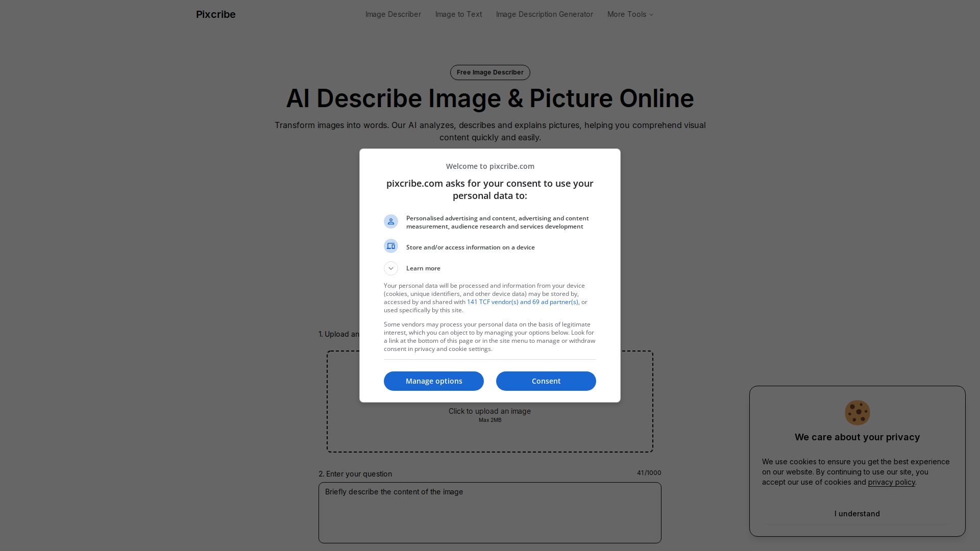Open the privacy policy link
This screenshot has width=980, height=551.
click(x=891, y=482)
